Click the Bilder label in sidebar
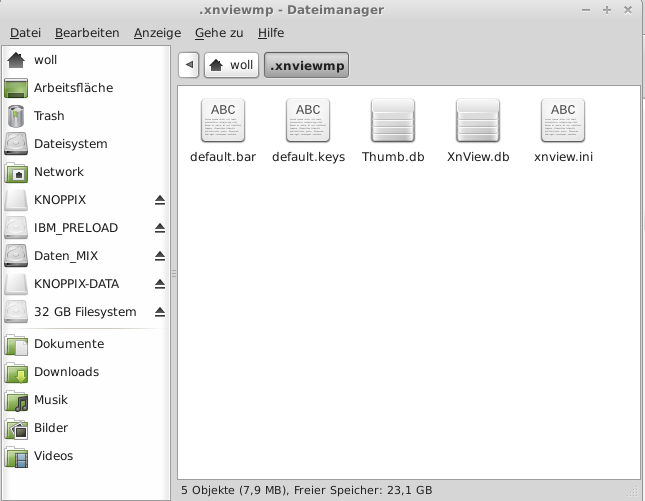The image size is (645, 501). coord(51,428)
